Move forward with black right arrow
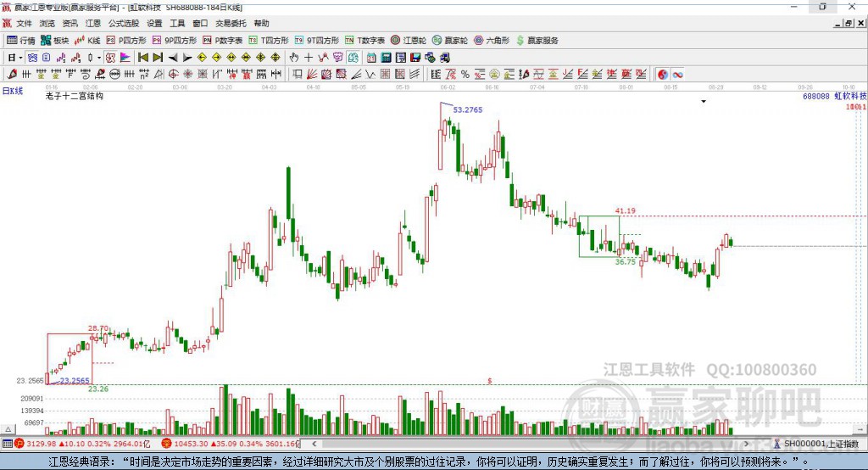868x470 pixels. (x=187, y=58)
